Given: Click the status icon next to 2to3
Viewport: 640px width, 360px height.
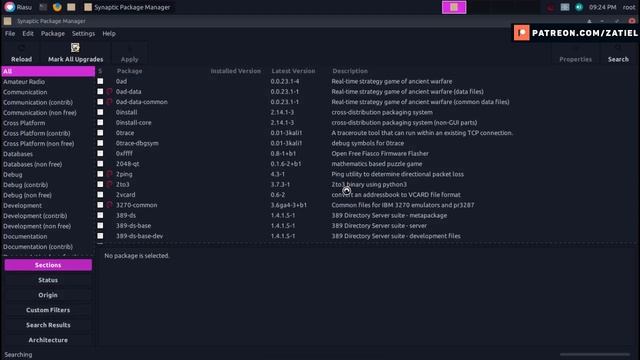Looking at the screenshot, I should point(109,184).
